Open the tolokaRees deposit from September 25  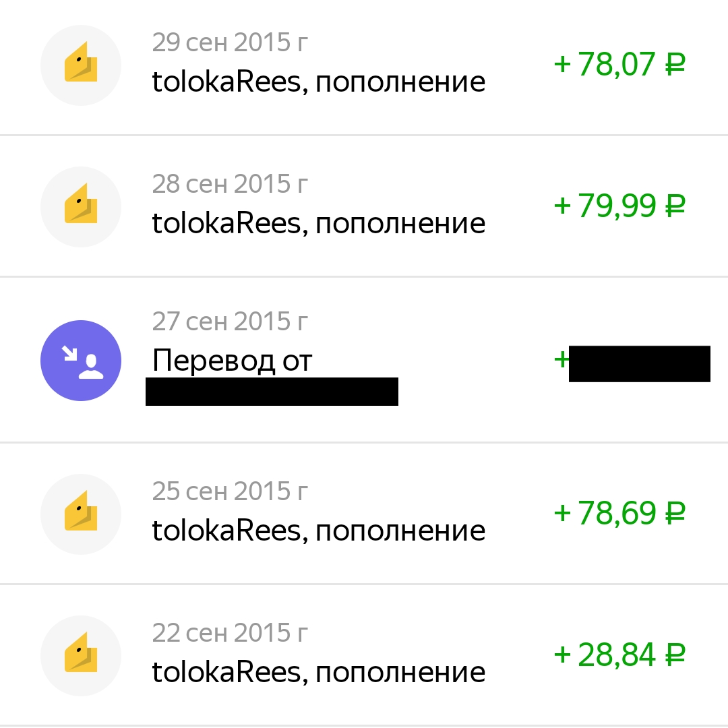318,530
